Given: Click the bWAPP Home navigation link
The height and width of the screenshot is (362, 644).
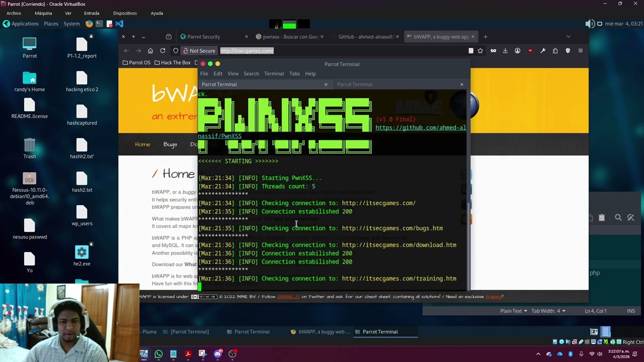Looking at the screenshot, I should click(x=142, y=144).
